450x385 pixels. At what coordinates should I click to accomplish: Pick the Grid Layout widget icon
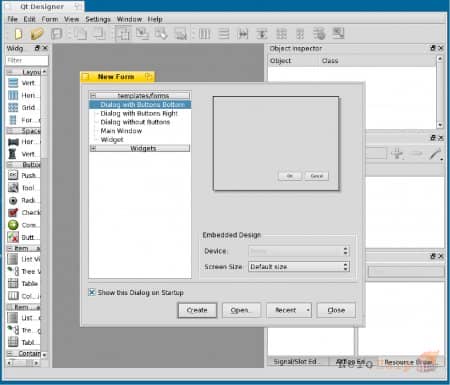(13, 107)
